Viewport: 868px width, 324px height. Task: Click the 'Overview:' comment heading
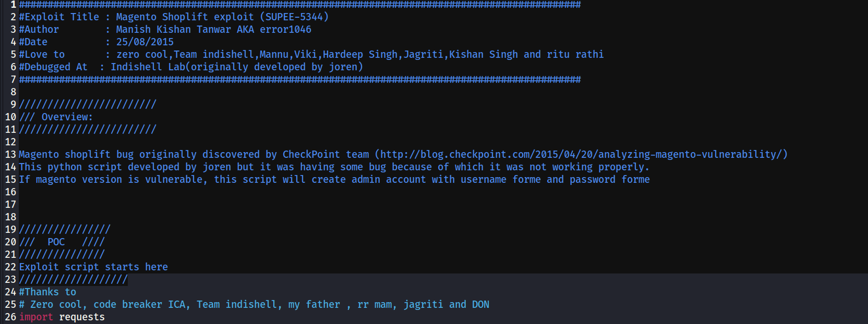[x=67, y=117]
